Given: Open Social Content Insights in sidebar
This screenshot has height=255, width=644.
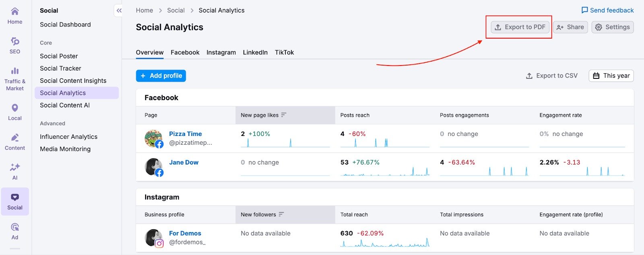Looking at the screenshot, I should [73, 80].
